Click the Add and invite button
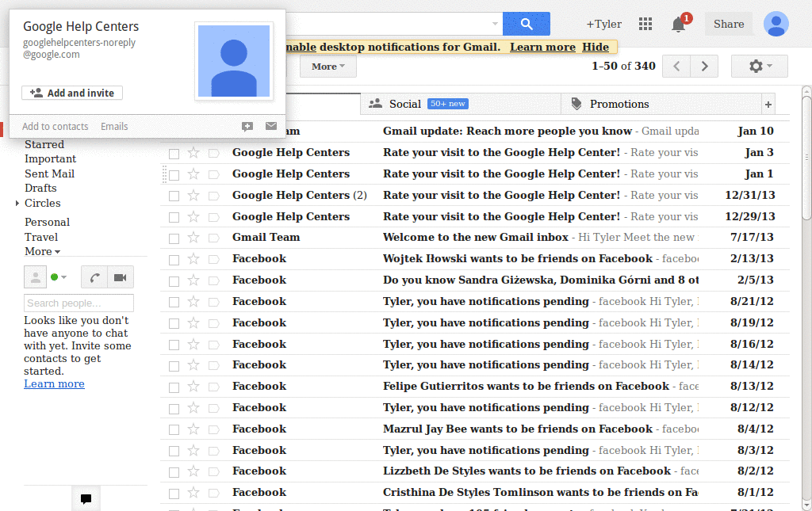This screenshot has width=812, height=511. pos(72,93)
